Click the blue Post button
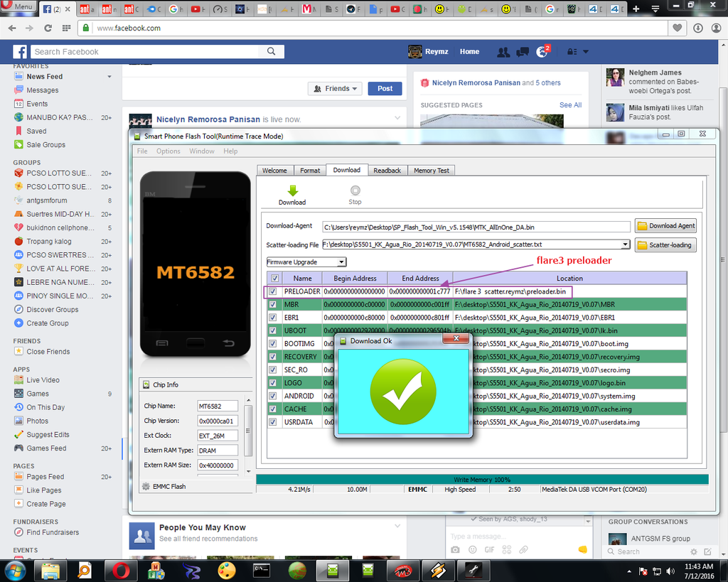 click(385, 89)
